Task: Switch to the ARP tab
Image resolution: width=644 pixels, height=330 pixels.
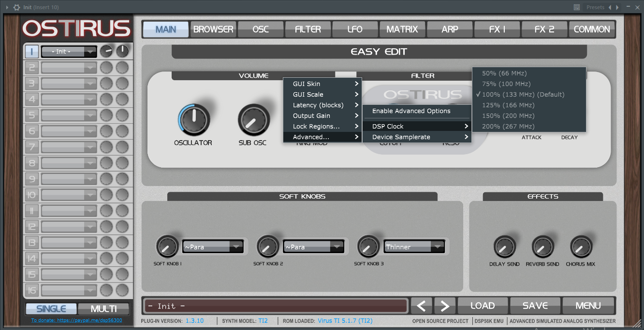Action: 450,29
